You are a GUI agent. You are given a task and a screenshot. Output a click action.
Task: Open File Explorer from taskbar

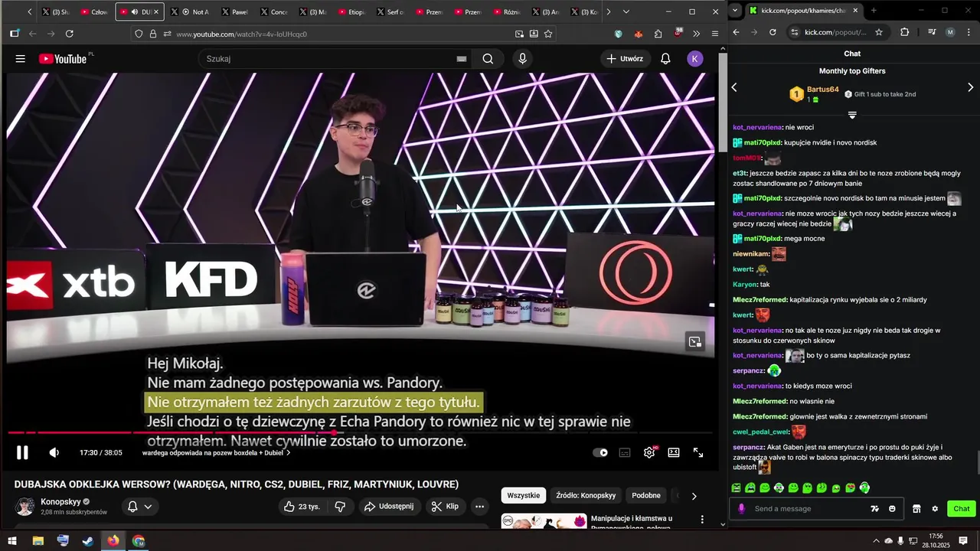pyautogui.click(x=38, y=541)
